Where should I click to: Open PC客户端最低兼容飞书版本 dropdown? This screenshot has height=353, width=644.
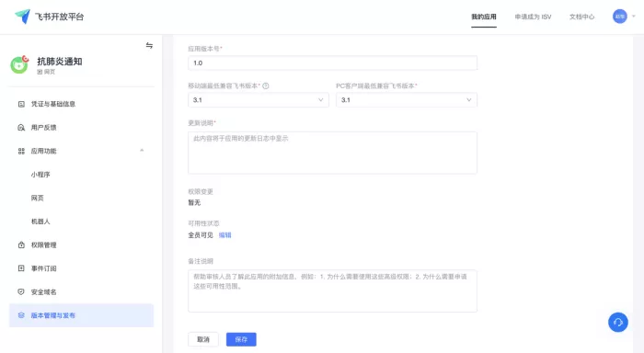pyautogui.click(x=407, y=100)
